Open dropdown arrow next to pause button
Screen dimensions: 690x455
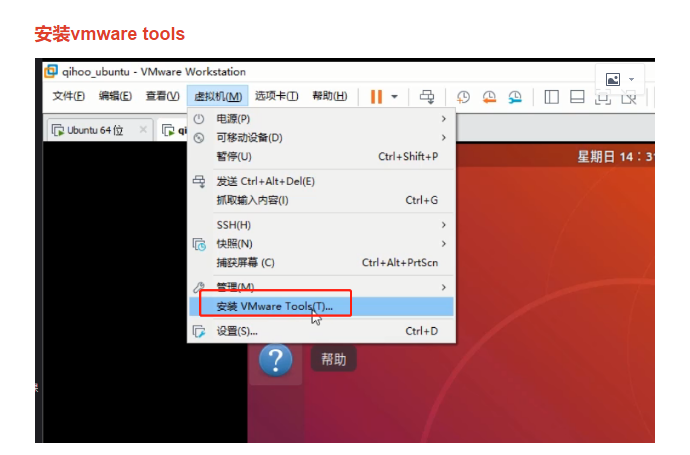[394, 97]
